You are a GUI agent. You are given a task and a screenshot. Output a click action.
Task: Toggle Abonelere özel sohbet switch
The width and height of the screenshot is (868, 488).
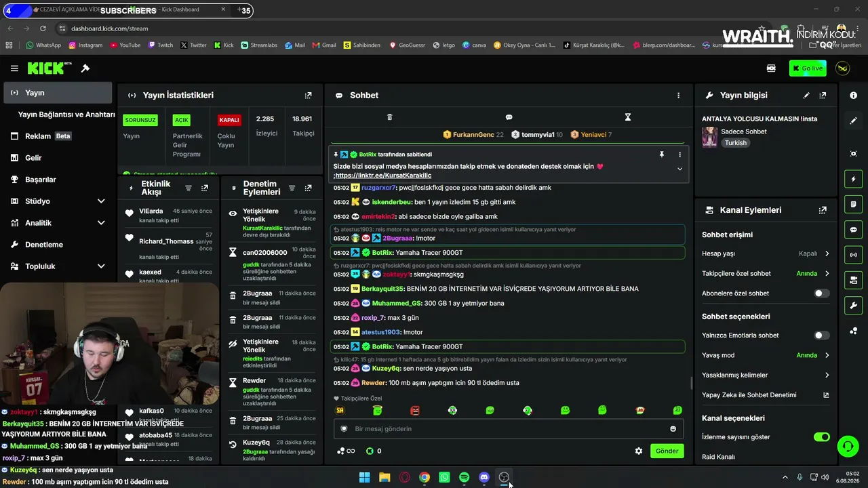point(821,293)
